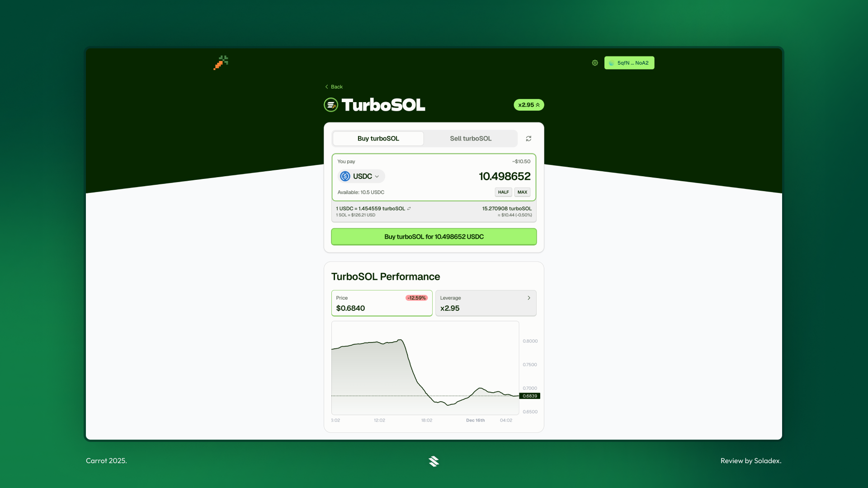This screenshot has height=488, width=868.
Task: Click the USDC token icon in the pay field
Action: [345, 176]
